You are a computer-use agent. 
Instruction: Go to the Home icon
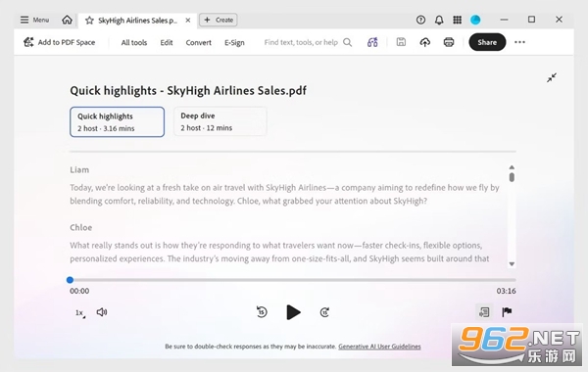point(67,20)
